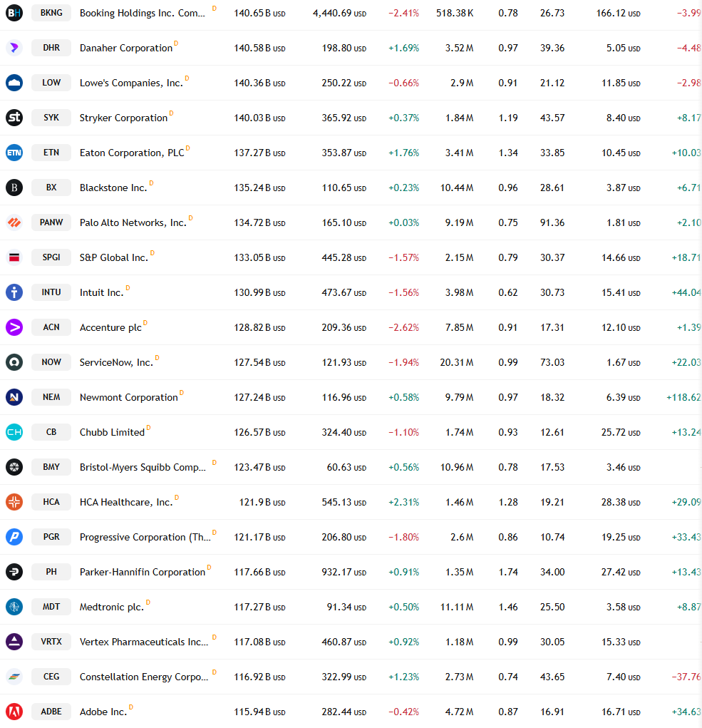Click the Danaher Corporation logo icon
The width and height of the screenshot is (702, 728).
14,48
